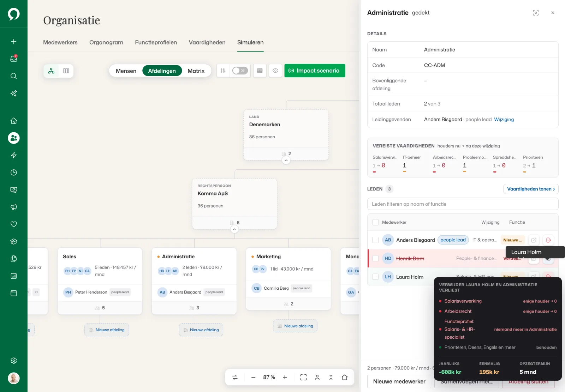Focus panel icon next to close button
This screenshot has width=565, height=392.
536,13
